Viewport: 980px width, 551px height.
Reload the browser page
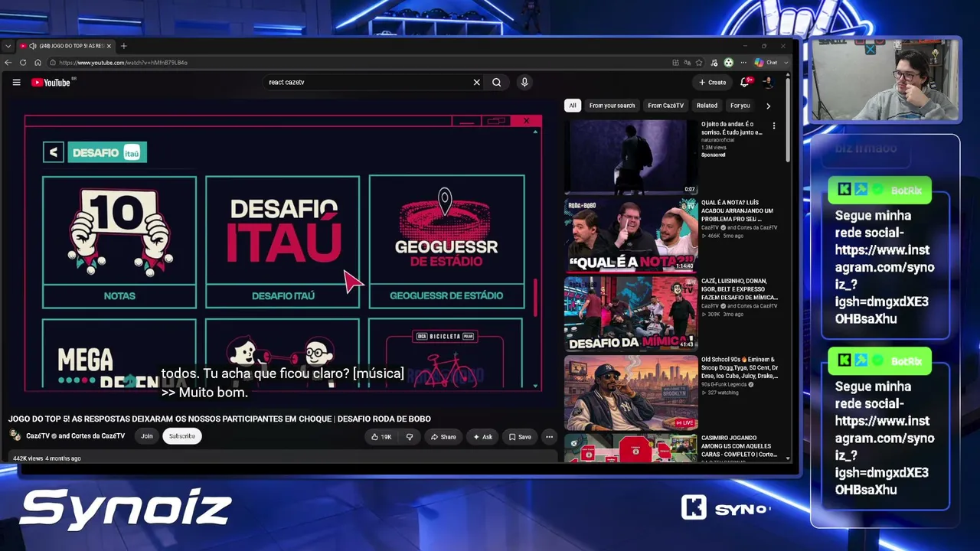tap(23, 63)
